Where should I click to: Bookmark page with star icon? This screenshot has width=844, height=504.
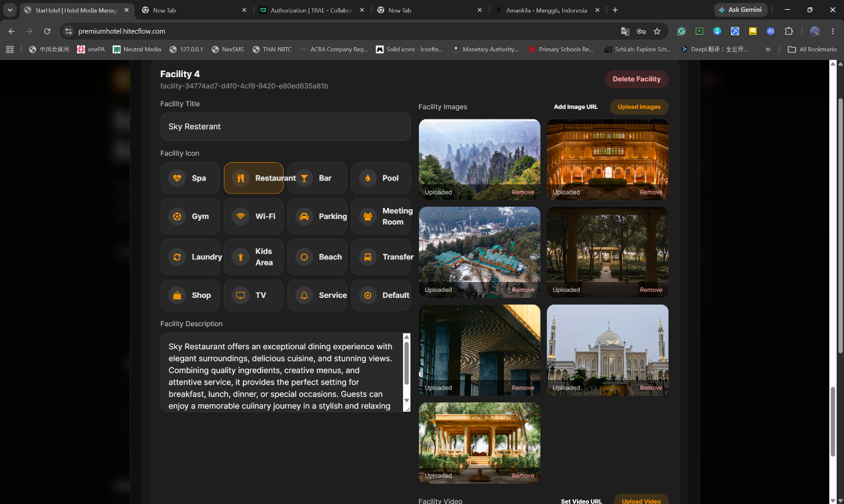pyautogui.click(x=657, y=31)
